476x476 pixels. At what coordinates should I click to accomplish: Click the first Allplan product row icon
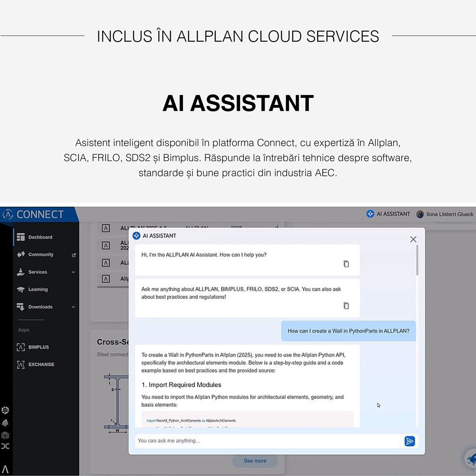pos(106,228)
